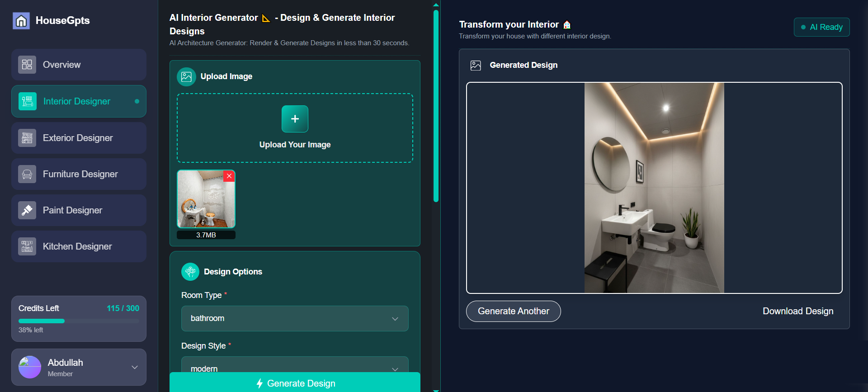
Task: Click the 3.7MB file size label
Action: click(206, 235)
